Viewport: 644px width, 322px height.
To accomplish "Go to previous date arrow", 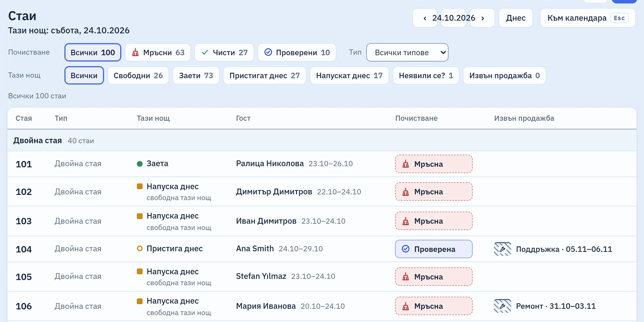I will (425, 18).
